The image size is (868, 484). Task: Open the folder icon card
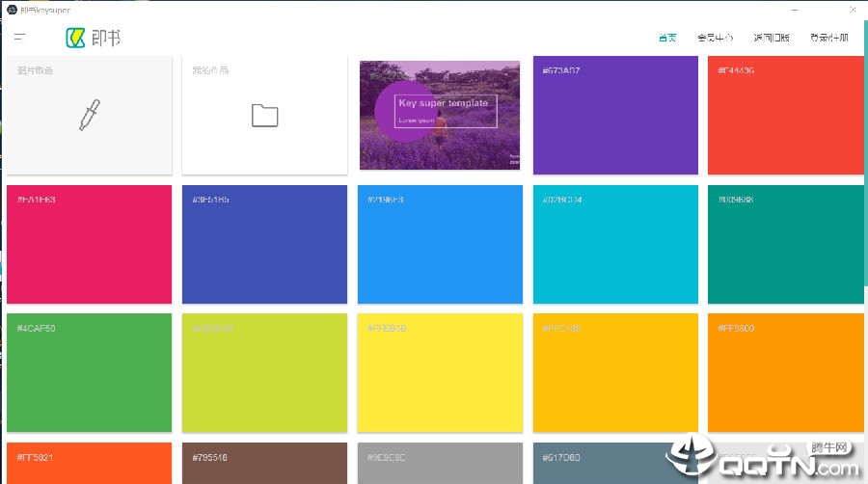tap(264, 116)
